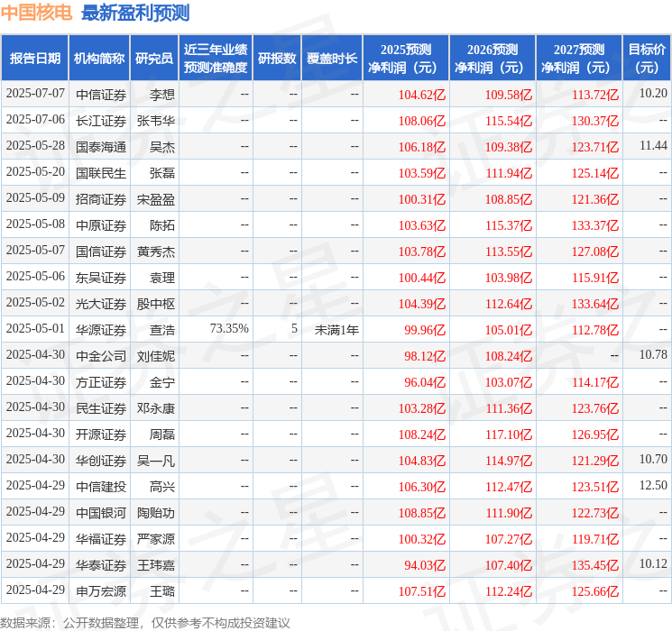Select the 研究员 column header
The height and width of the screenshot is (631, 672).
click(154, 59)
